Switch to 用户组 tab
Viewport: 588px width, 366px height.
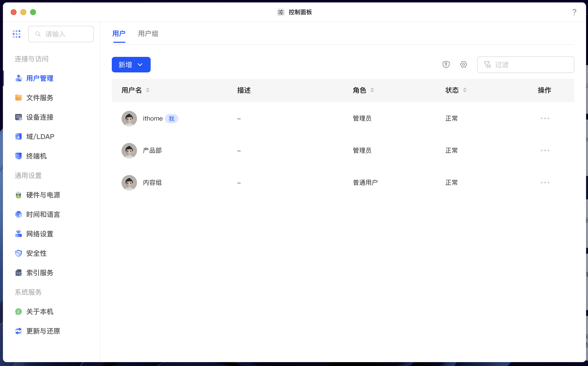[148, 34]
